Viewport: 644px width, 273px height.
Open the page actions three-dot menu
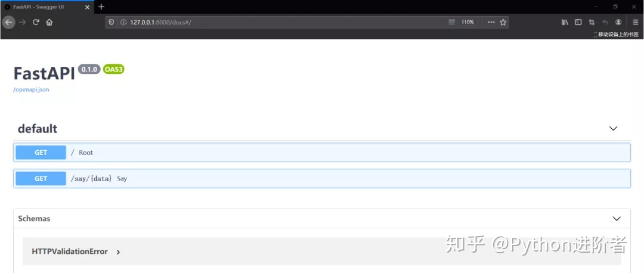491,22
